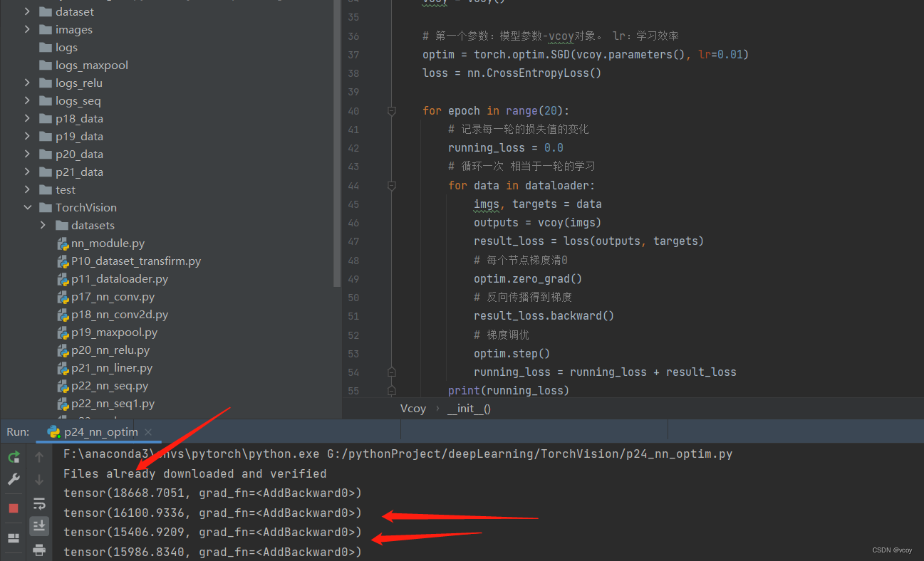Toggle scroll to end of console
The width and height of the screenshot is (924, 561).
click(39, 526)
